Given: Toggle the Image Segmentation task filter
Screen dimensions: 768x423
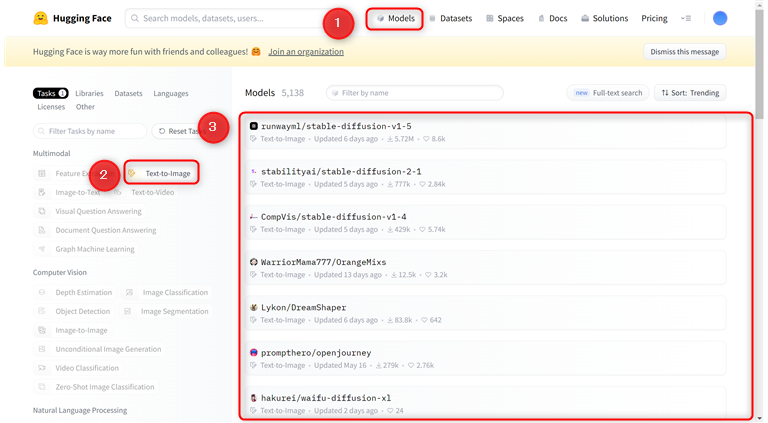Looking at the screenshot, I should 166,311.
